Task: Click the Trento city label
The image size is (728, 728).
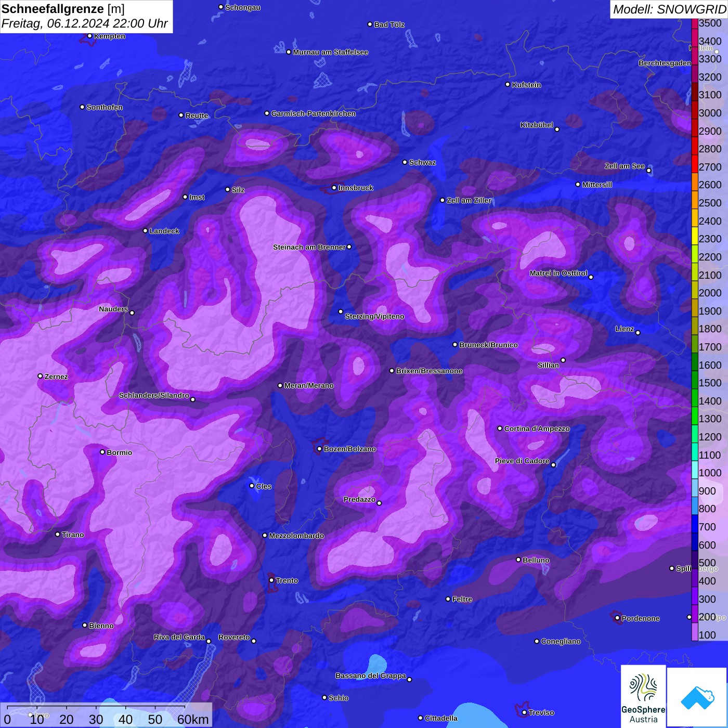Action: pyautogui.click(x=287, y=580)
